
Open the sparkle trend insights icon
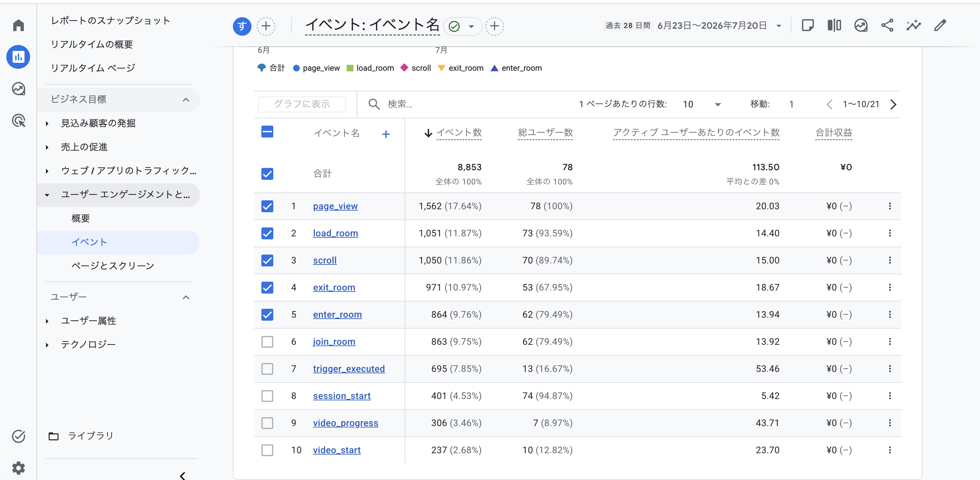(913, 25)
